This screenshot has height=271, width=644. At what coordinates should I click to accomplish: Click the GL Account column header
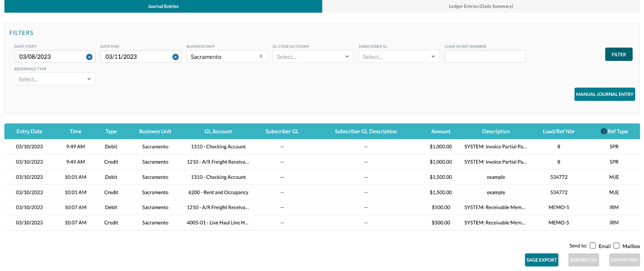(218, 131)
